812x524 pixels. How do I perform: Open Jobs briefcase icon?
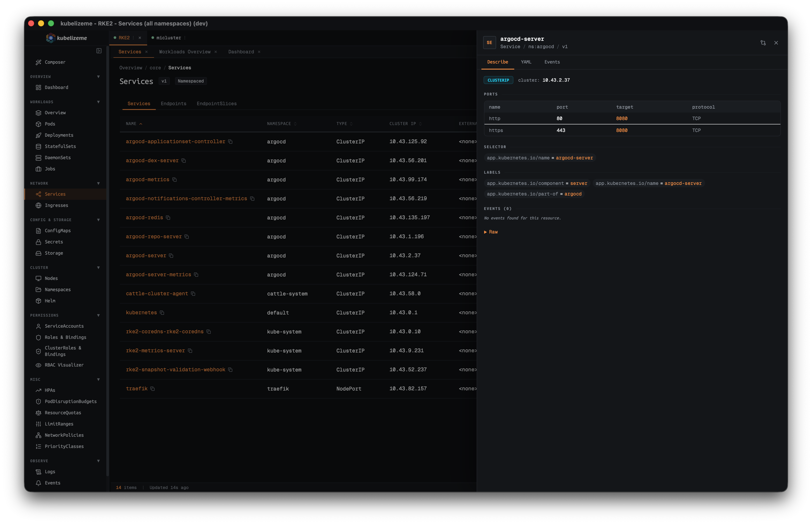pos(38,169)
